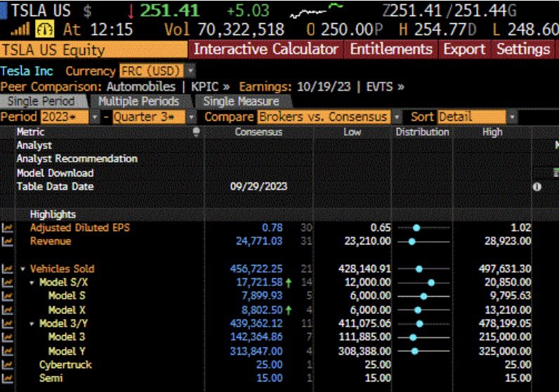
Task: Click the pin icon next to Metric header
Action: 196,132
